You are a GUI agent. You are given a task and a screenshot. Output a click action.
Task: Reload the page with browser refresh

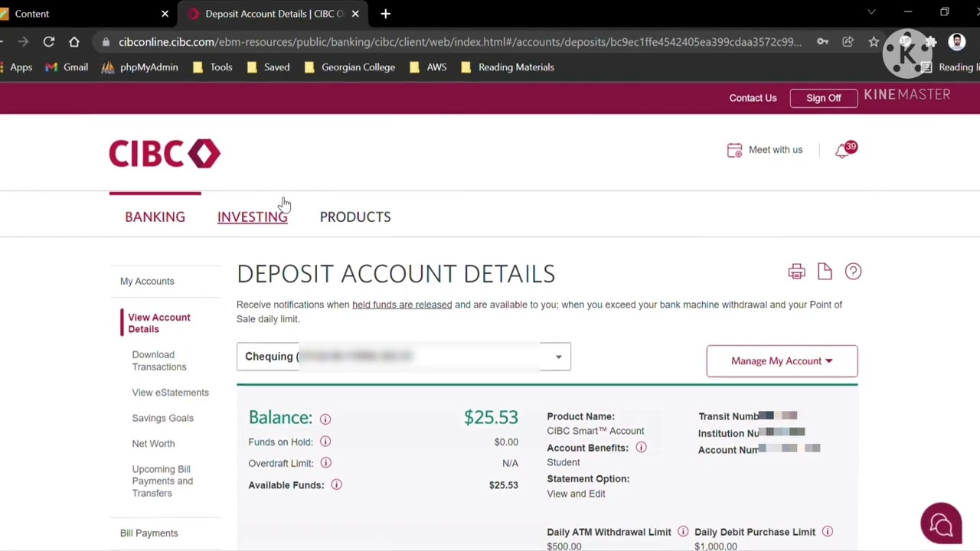[49, 41]
